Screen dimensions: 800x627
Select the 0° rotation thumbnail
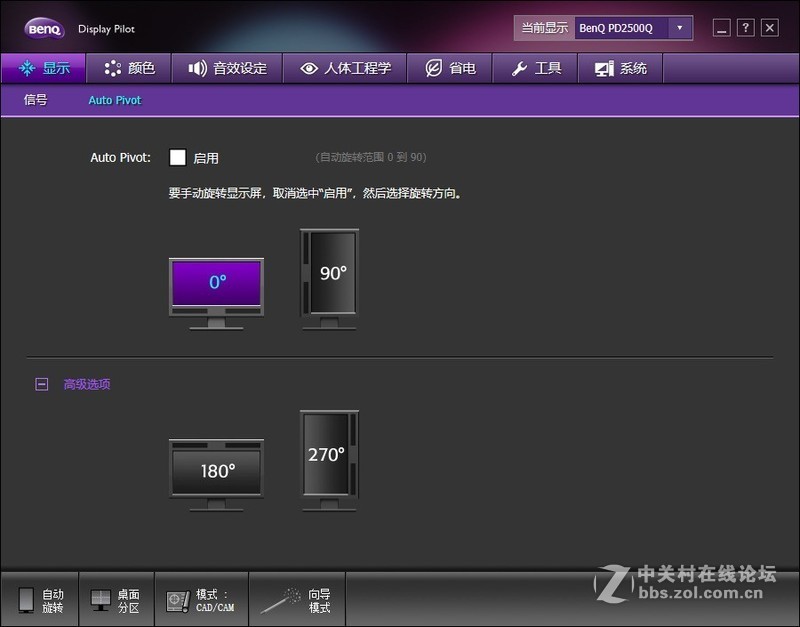click(x=216, y=282)
